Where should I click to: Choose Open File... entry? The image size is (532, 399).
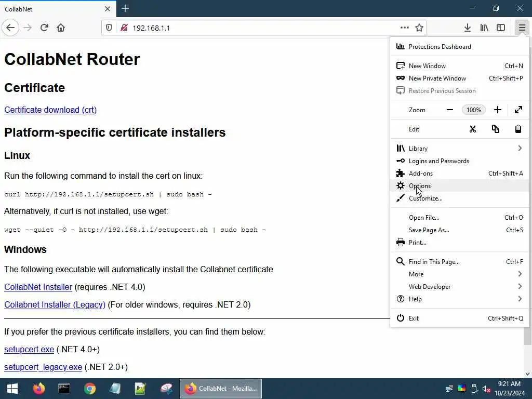pyautogui.click(x=459, y=218)
